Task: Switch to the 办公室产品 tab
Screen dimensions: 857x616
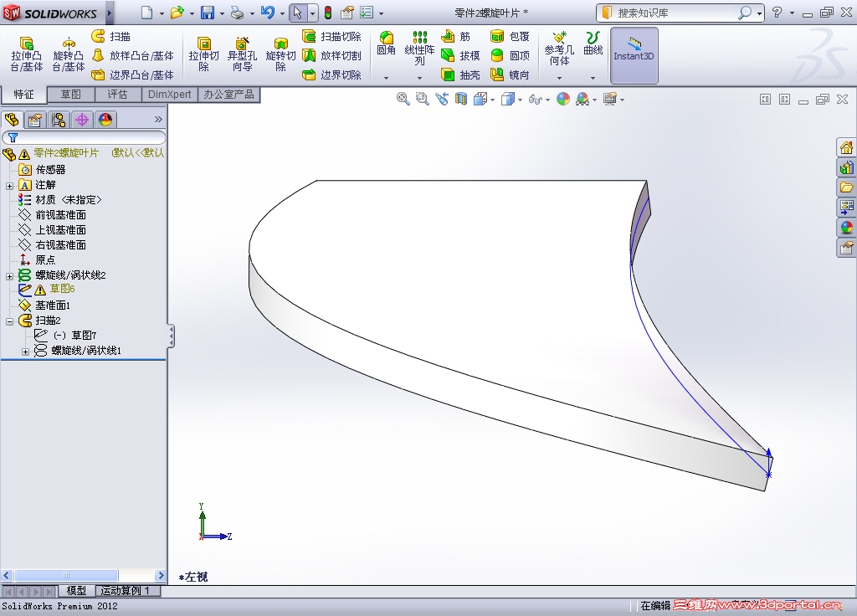Action: click(228, 94)
